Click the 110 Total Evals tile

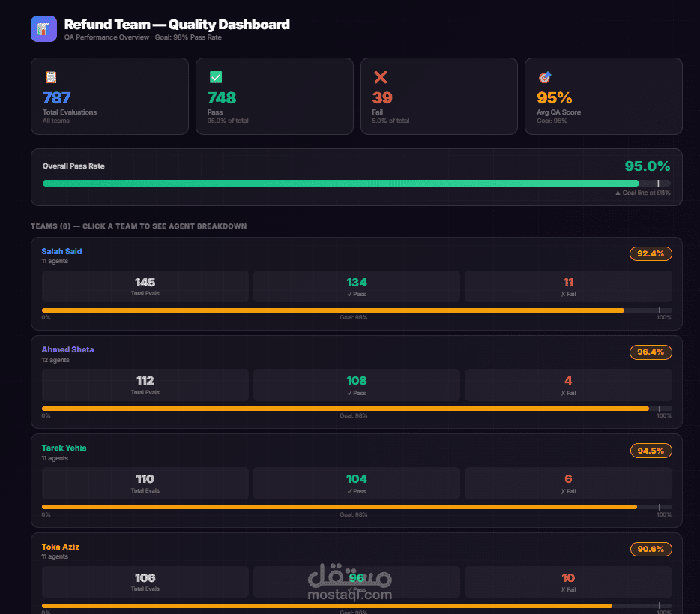click(145, 483)
